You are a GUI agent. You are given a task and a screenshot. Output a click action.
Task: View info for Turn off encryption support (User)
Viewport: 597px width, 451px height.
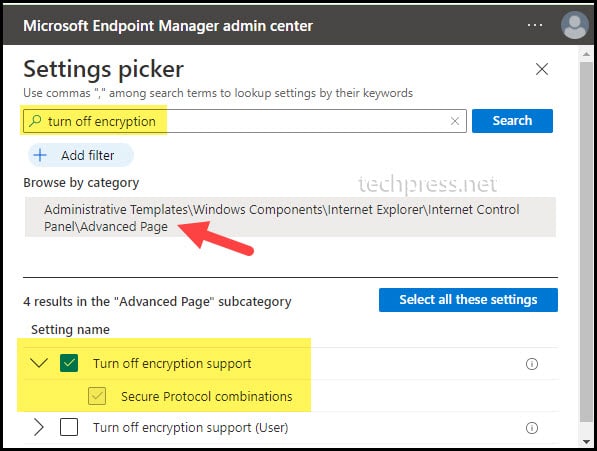pyautogui.click(x=532, y=428)
